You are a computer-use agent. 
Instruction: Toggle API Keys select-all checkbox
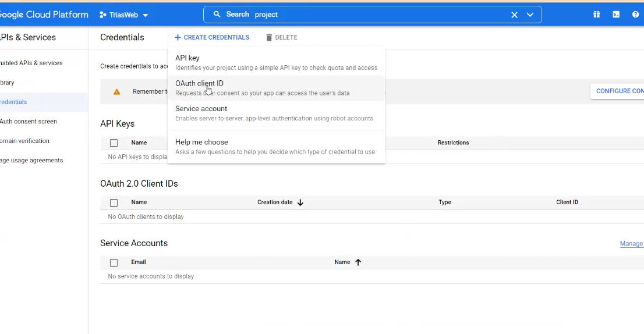click(114, 143)
